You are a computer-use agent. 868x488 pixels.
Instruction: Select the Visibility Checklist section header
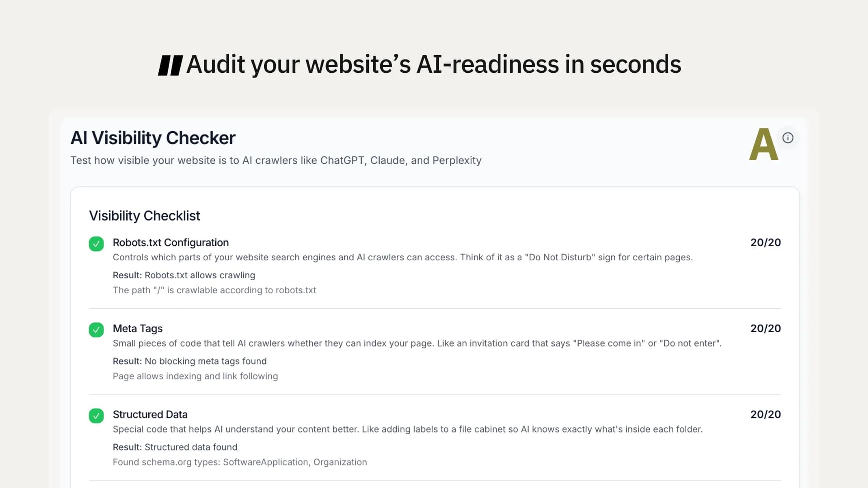click(x=145, y=216)
